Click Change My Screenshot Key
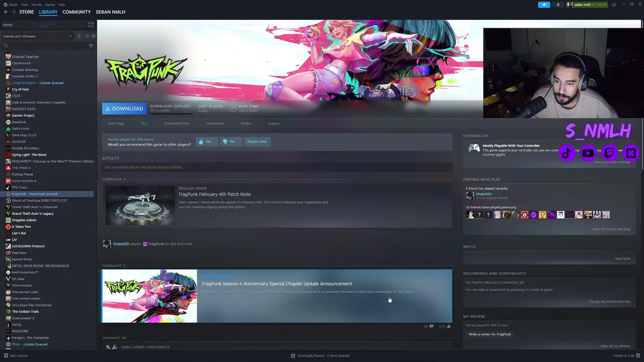The width and height of the screenshot is (644, 362). 609,302
